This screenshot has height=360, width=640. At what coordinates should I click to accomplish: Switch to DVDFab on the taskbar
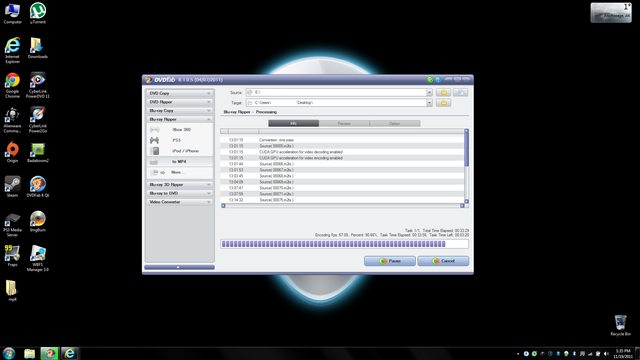tap(49, 353)
